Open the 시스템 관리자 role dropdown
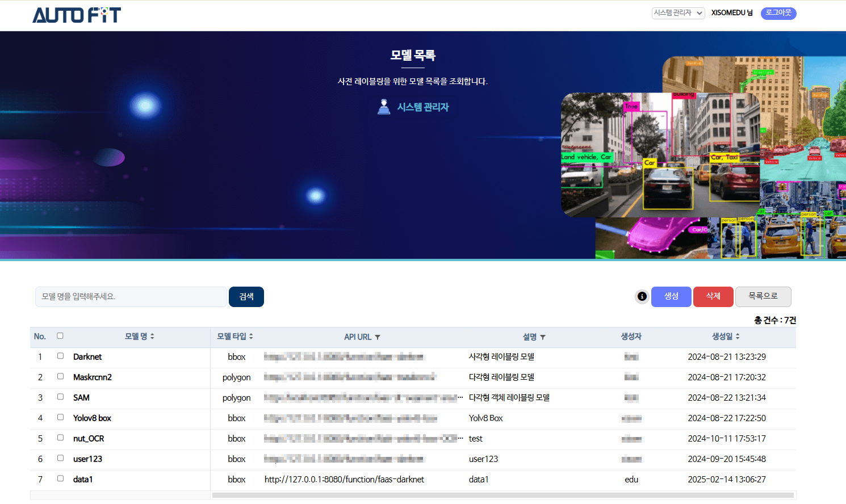Image resolution: width=846 pixels, height=504 pixels. click(x=678, y=13)
